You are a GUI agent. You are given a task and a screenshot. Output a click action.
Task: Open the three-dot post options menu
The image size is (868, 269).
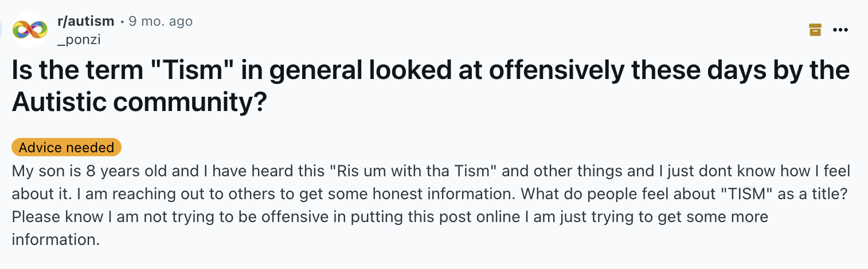tap(840, 30)
